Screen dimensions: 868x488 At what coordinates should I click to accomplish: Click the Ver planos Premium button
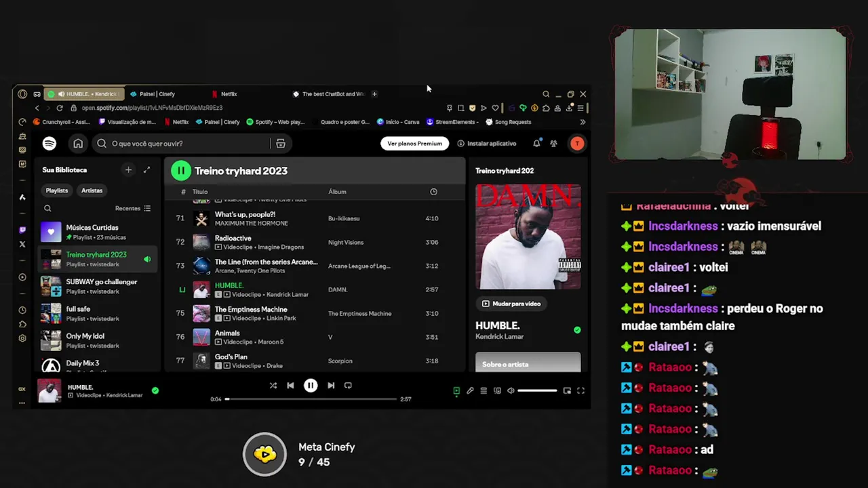coord(414,144)
